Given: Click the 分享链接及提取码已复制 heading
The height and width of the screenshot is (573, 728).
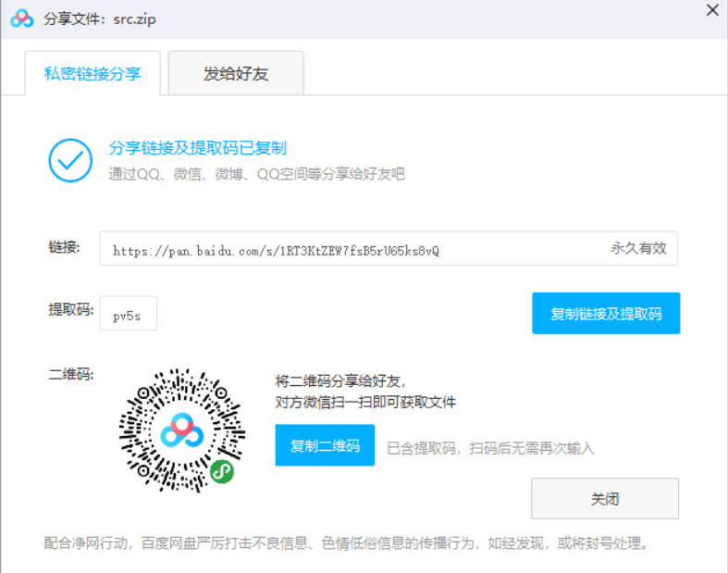Looking at the screenshot, I should coord(197,148).
